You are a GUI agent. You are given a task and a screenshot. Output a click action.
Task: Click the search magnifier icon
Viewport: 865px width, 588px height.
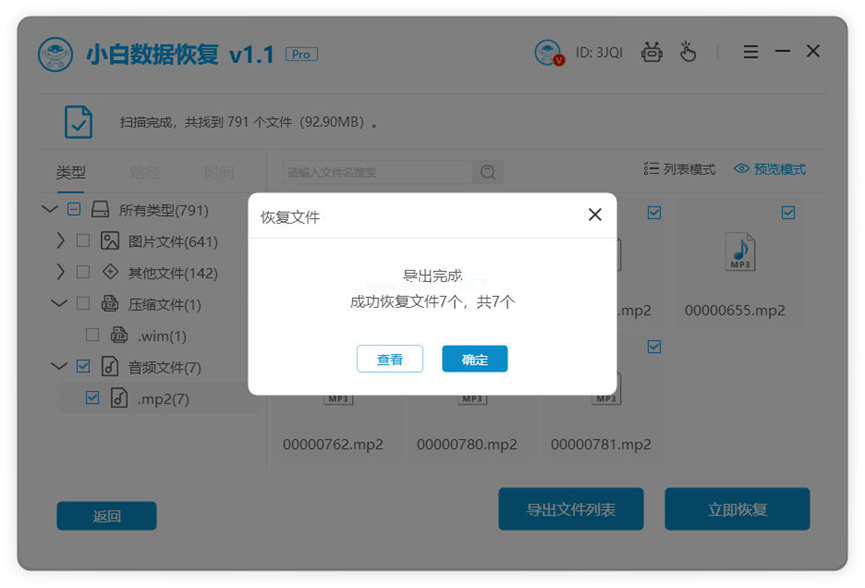click(487, 172)
